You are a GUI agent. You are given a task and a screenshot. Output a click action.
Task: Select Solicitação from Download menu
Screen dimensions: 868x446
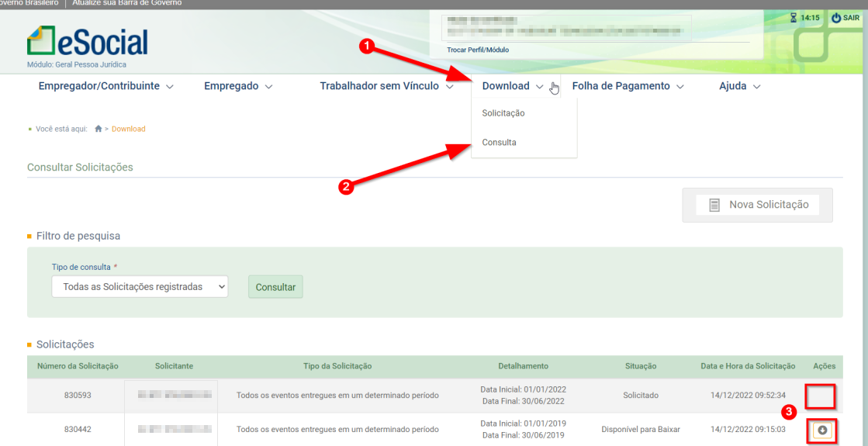503,113
